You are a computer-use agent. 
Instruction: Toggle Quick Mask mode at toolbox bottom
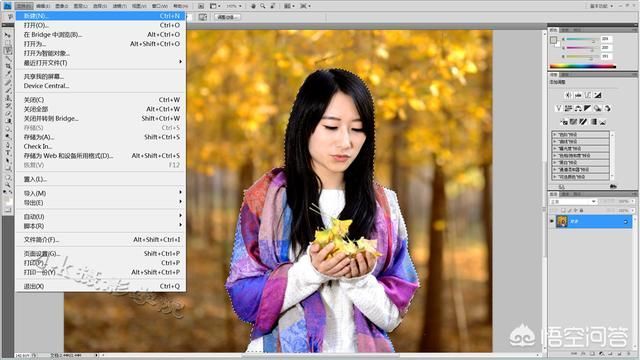click(8, 209)
